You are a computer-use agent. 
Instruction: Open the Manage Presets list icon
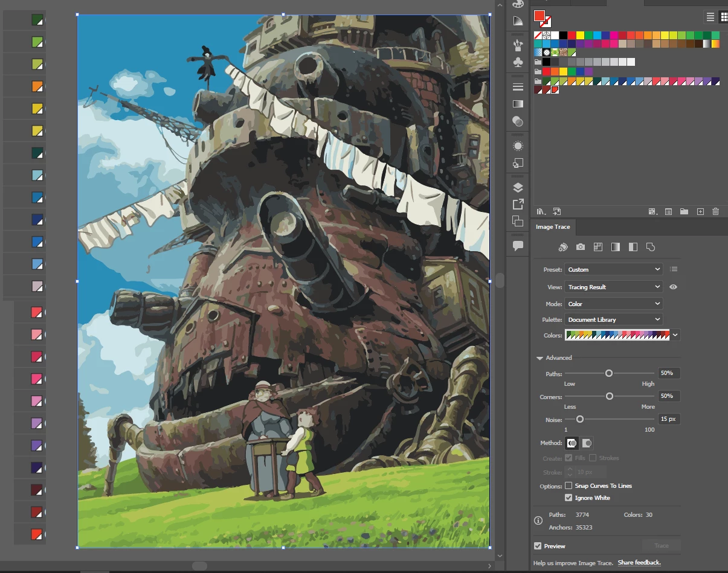[674, 269]
